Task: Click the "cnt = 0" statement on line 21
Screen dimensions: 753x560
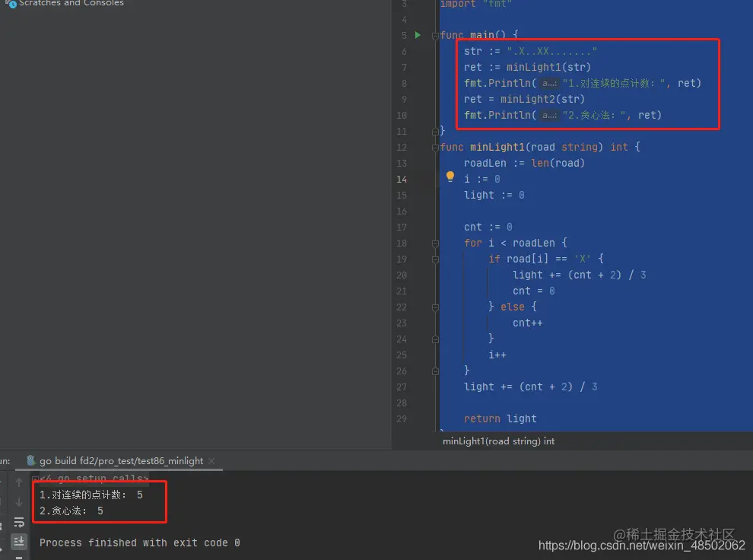Action: [x=533, y=291]
